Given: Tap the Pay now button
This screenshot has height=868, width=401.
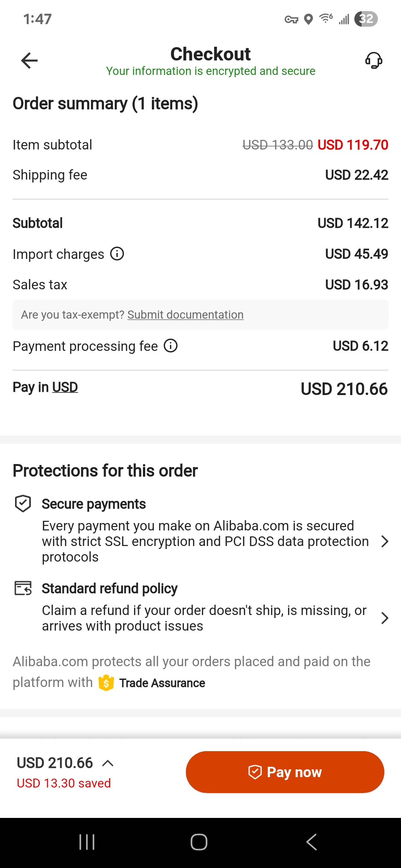Looking at the screenshot, I should pos(285,772).
